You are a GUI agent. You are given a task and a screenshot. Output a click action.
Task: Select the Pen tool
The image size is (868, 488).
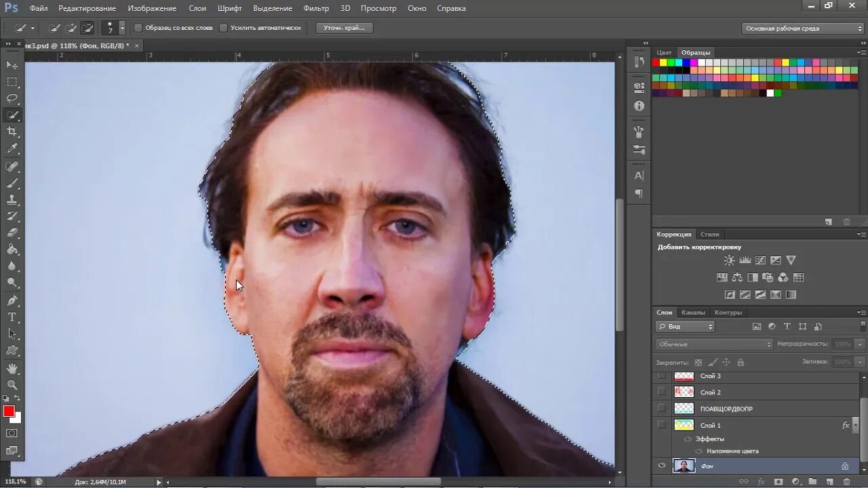12,301
